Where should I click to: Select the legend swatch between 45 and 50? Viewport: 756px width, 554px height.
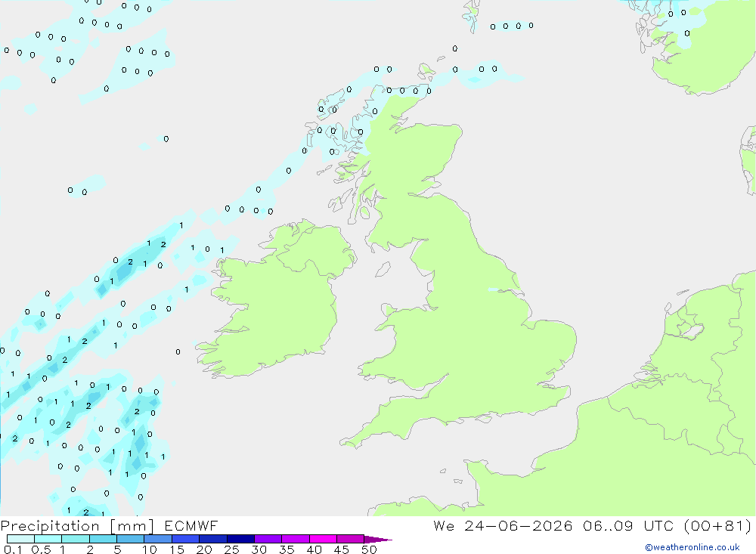click(351, 539)
